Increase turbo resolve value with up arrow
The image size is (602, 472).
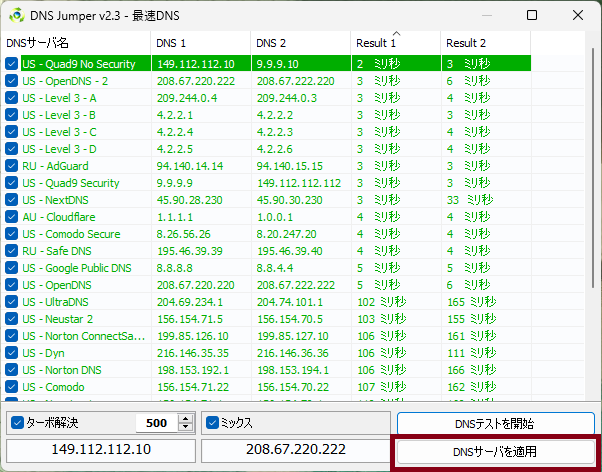coord(184,419)
